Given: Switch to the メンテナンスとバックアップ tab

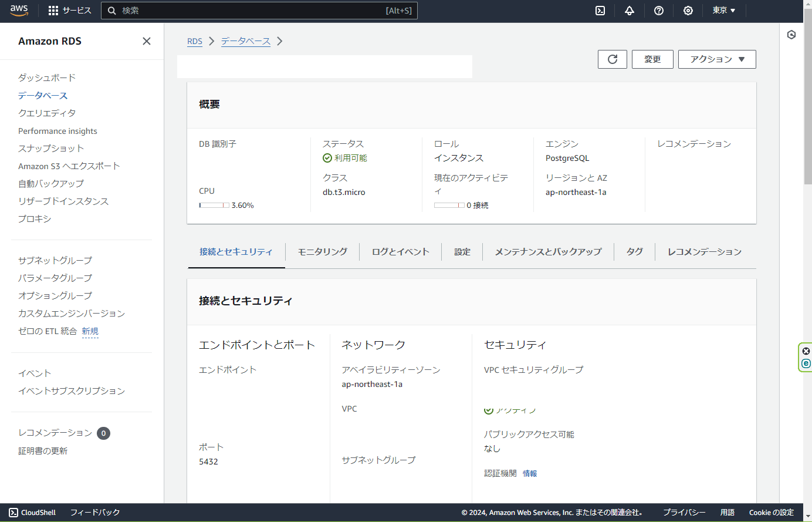Looking at the screenshot, I should pyautogui.click(x=549, y=252).
